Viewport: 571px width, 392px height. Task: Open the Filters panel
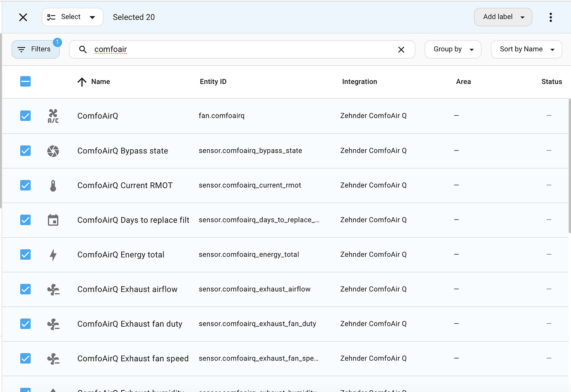coord(36,49)
